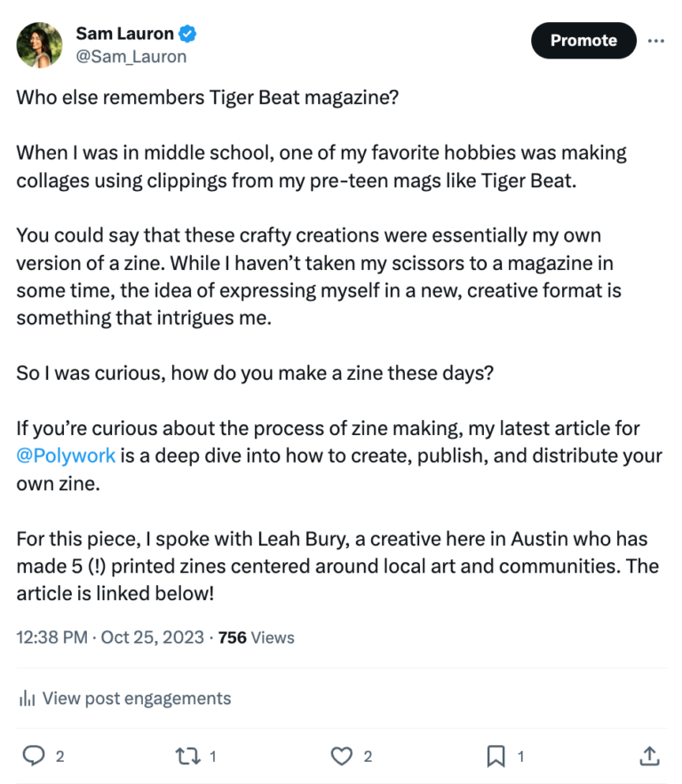Image resolution: width=682 pixels, height=784 pixels.
Task: Click the repost count number 1
Action: (215, 756)
